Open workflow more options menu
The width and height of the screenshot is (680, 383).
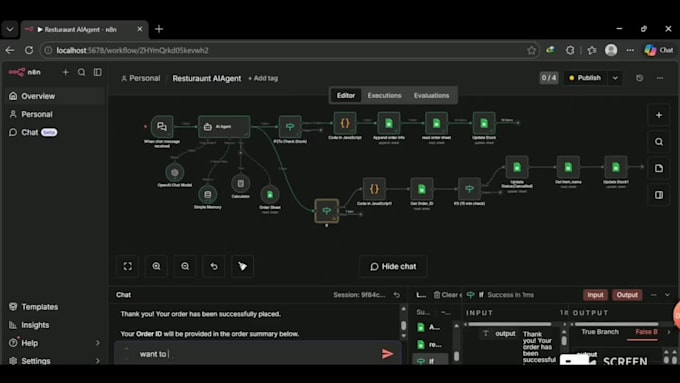click(x=660, y=78)
